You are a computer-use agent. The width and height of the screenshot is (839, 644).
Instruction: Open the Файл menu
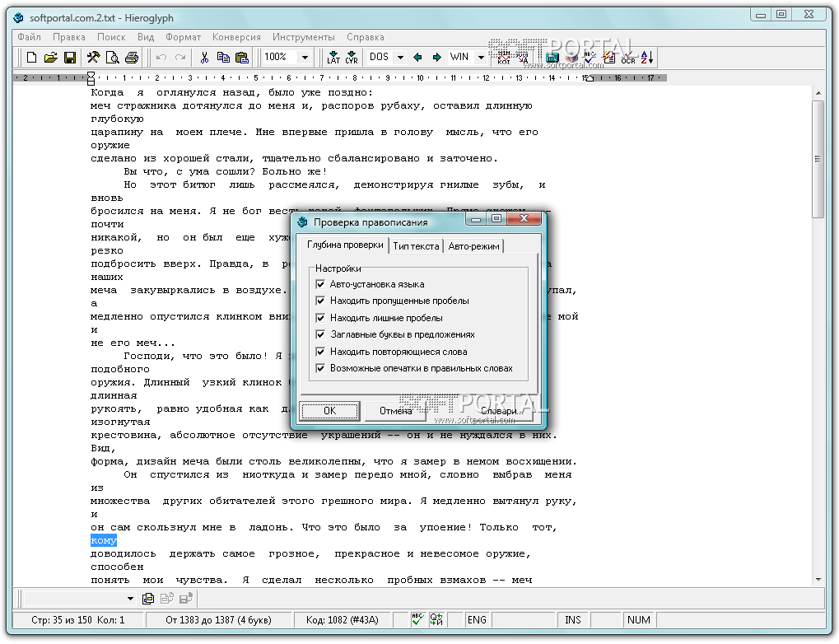tap(29, 37)
